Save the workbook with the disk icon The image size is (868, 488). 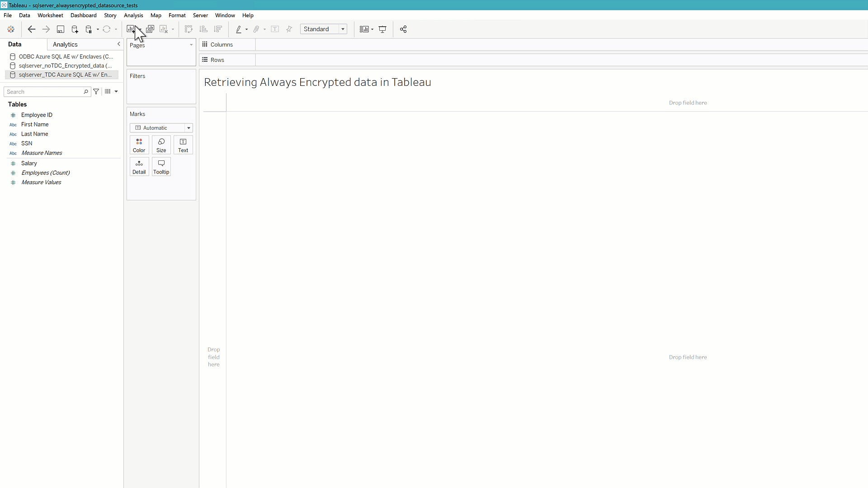pyautogui.click(x=60, y=29)
